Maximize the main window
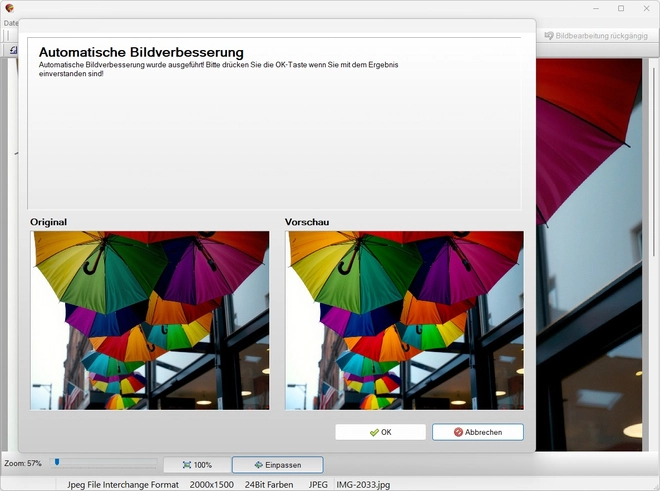 [621, 8]
